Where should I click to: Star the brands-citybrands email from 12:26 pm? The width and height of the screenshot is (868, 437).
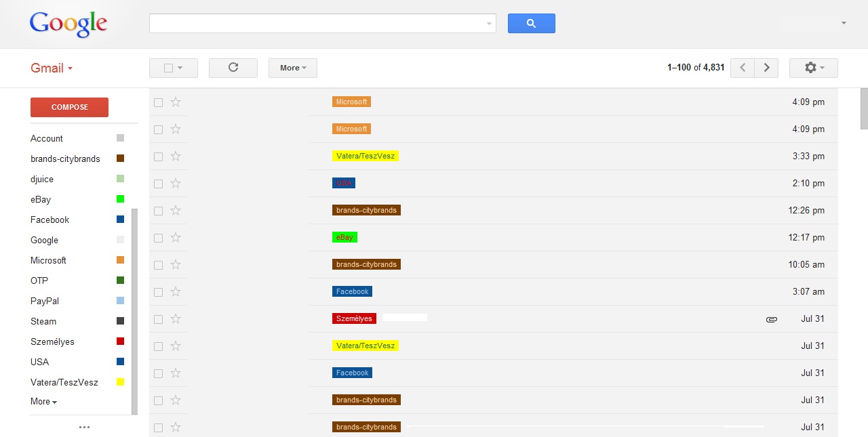176,210
